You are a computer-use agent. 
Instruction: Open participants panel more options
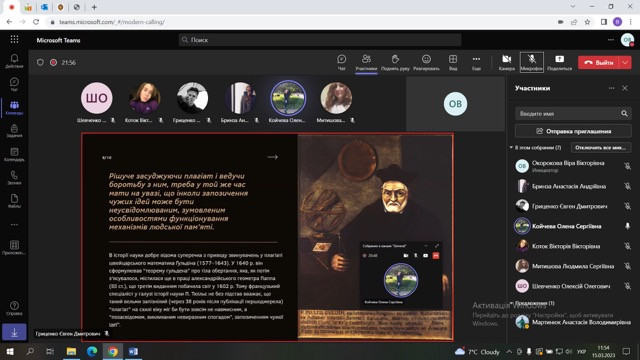tap(611, 88)
